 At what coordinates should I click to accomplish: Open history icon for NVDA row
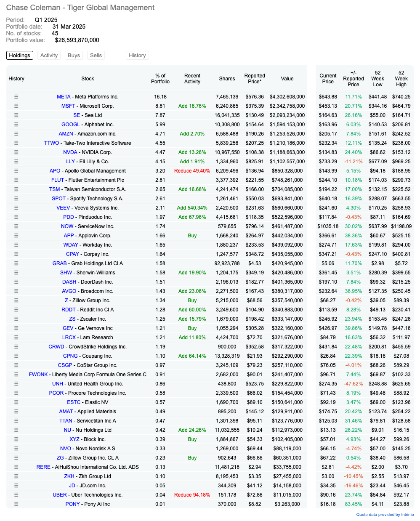click(x=16, y=152)
